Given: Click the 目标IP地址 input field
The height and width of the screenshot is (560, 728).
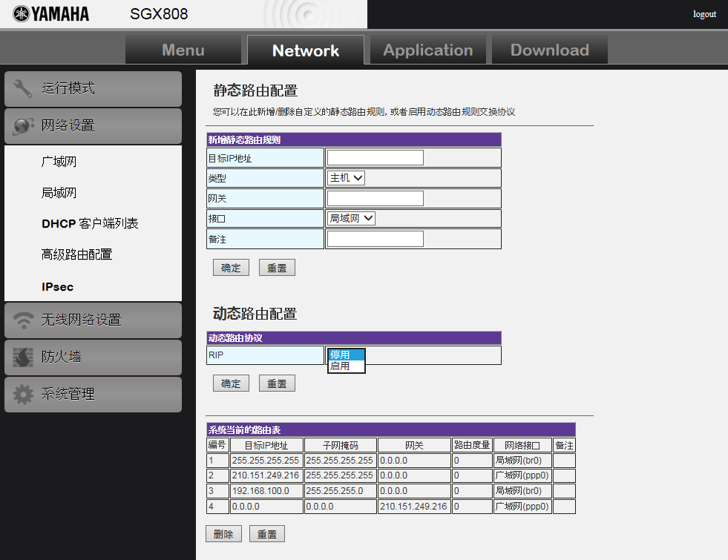Looking at the screenshot, I should [375, 158].
